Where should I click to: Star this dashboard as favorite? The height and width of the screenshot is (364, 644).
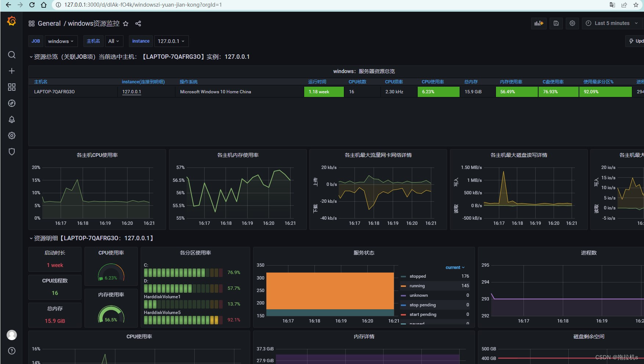pos(126,24)
